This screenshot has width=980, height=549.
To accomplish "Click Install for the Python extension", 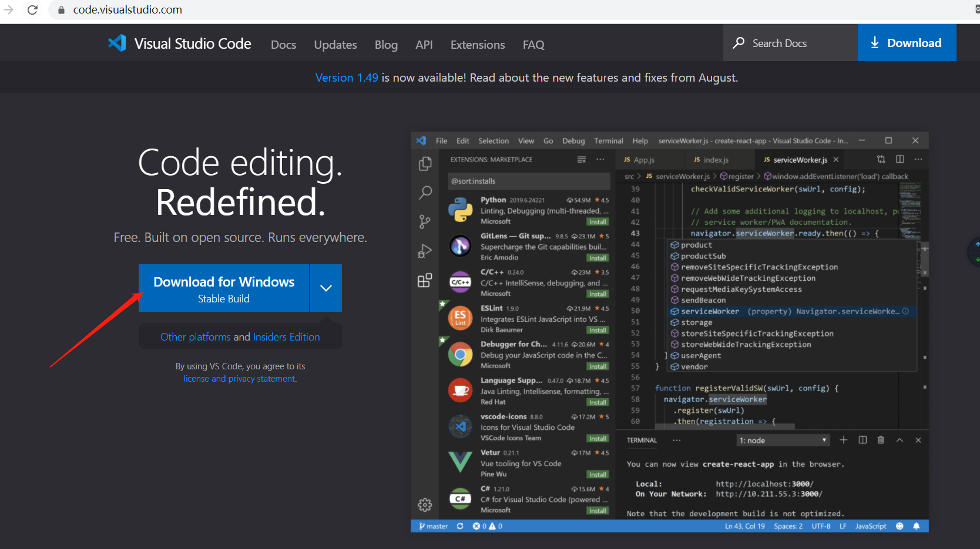I will point(598,222).
